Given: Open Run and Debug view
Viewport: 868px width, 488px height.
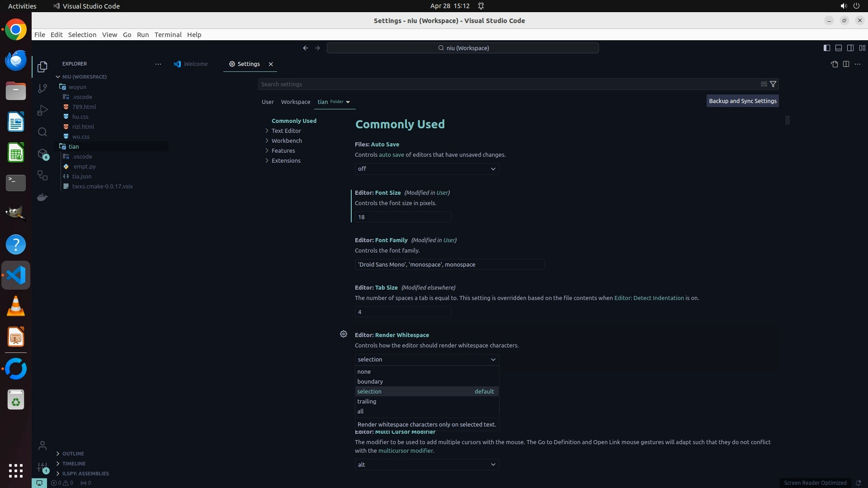Looking at the screenshot, I should tap(42, 110).
